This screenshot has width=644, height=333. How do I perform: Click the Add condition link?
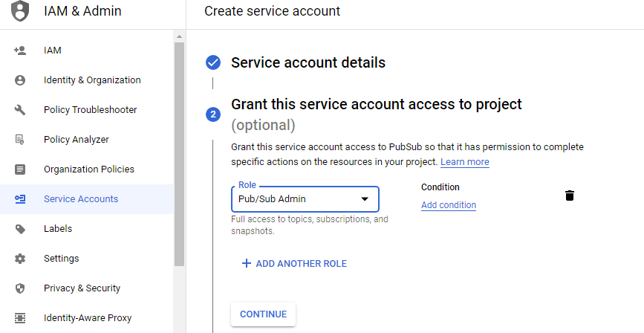pyautogui.click(x=448, y=205)
